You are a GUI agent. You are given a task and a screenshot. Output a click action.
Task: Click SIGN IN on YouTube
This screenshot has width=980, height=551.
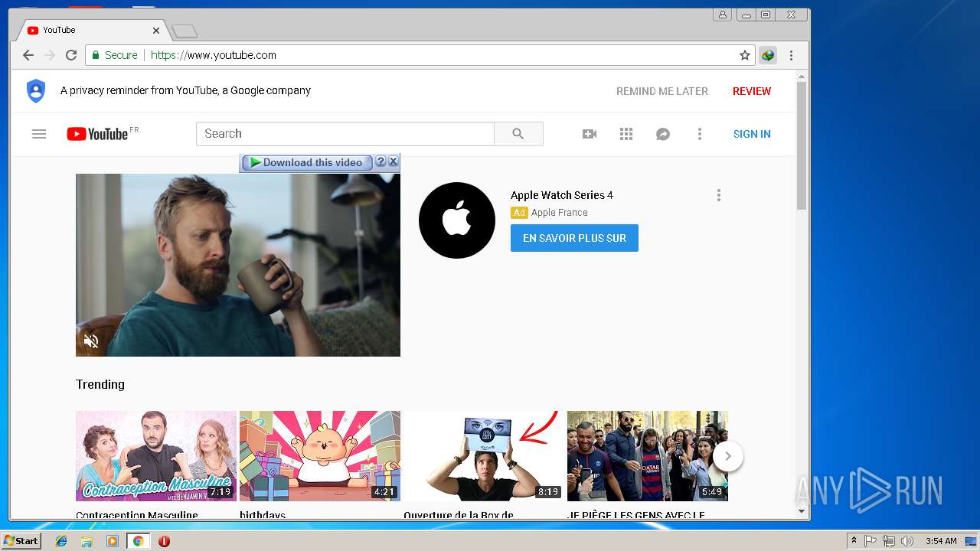(x=752, y=134)
